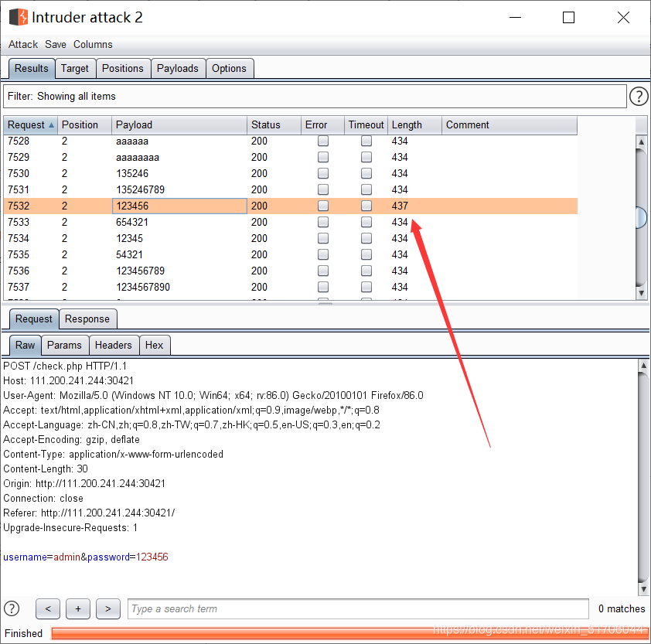Toggle Timeout checkbox for request 7532
Viewport: 651px width, 644px height.
(366, 206)
